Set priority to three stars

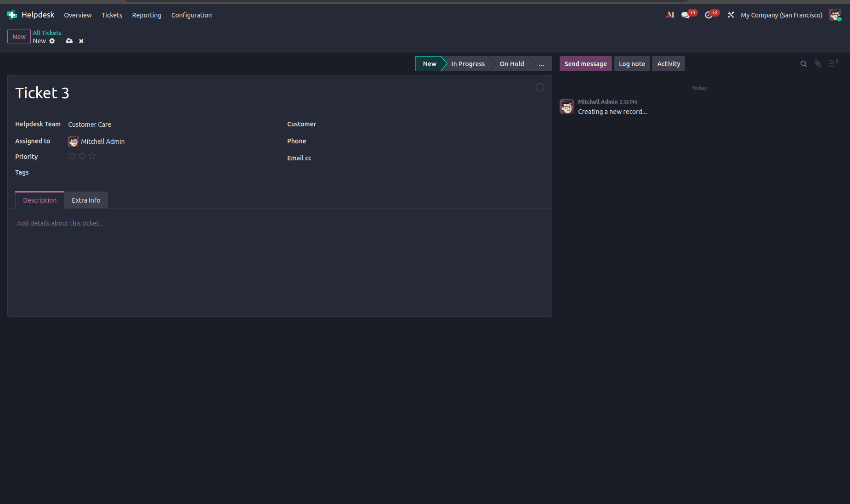(92, 156)
